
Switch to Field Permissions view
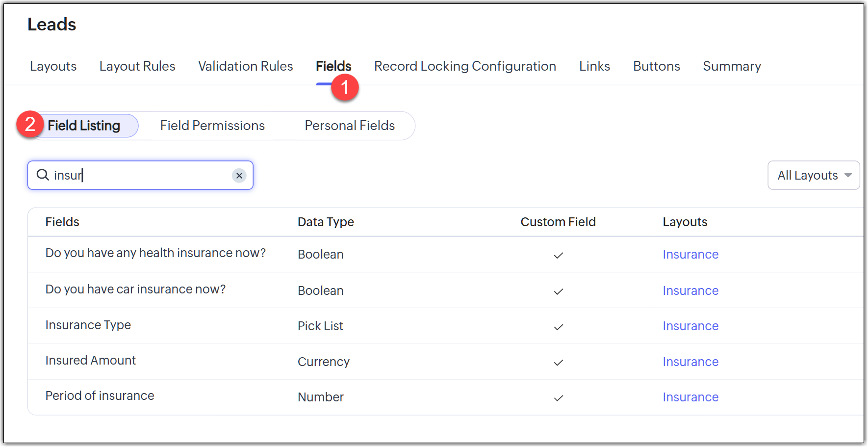212,126
